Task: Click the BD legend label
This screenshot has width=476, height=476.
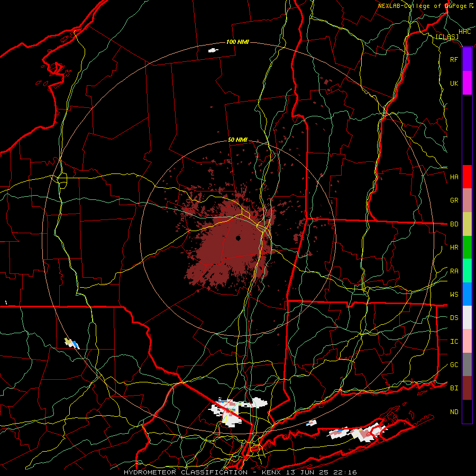Action: tap(454, 224)
